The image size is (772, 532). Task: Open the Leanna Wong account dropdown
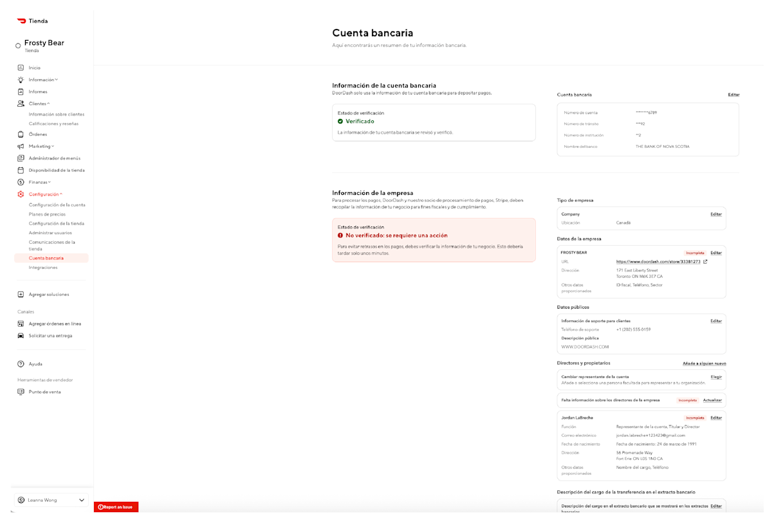[x=50, y=500]
